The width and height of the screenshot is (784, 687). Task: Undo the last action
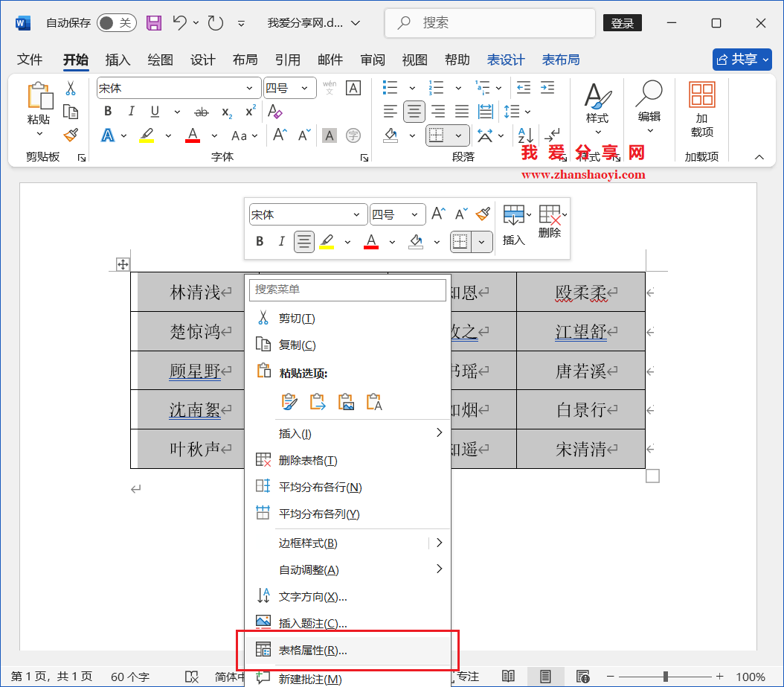click(x=179, y=22)
